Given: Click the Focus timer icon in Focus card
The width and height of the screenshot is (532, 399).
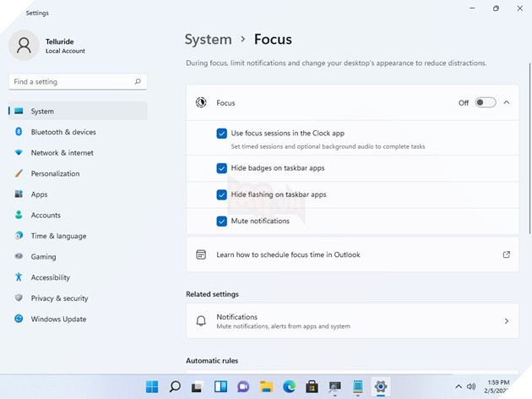Looking at the screenshot, I should pyautogui.click(x=201, y=102).
